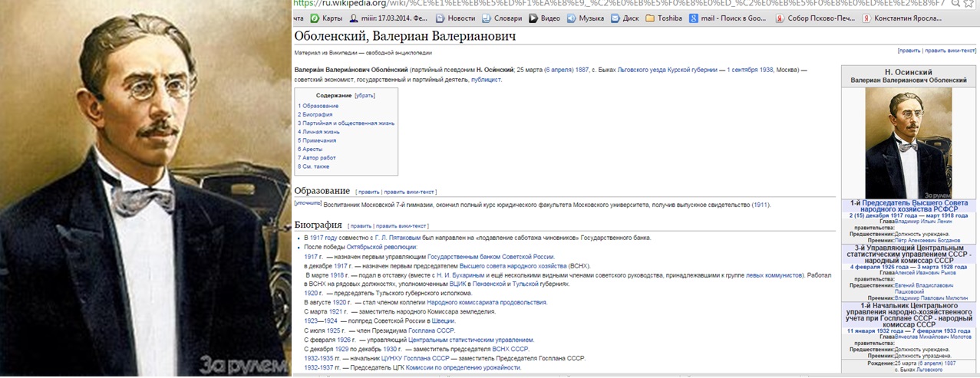Click the top-right править вики-текст link

949,50
